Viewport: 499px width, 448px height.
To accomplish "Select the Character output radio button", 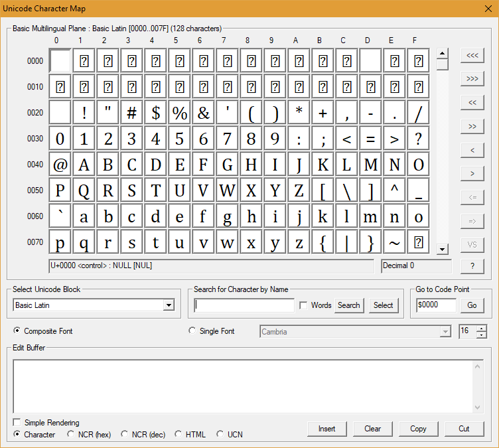I will click(x=17, y=434).
